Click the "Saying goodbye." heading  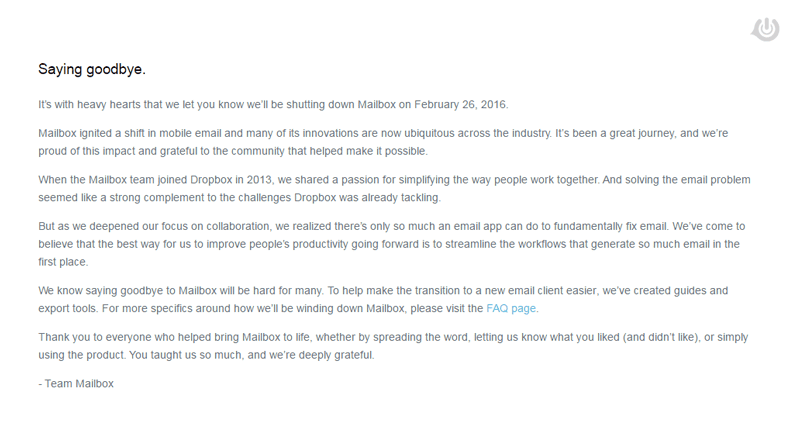coord(92,69)
